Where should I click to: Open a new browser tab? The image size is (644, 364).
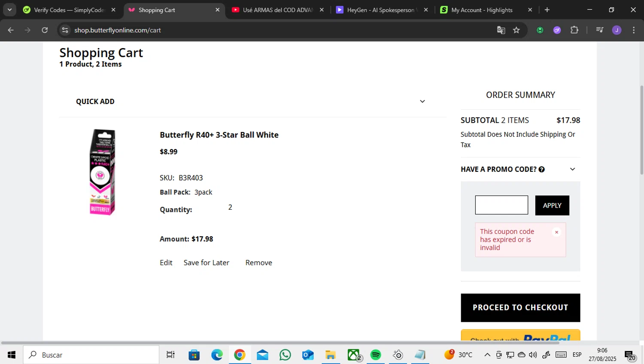[547, 10]
